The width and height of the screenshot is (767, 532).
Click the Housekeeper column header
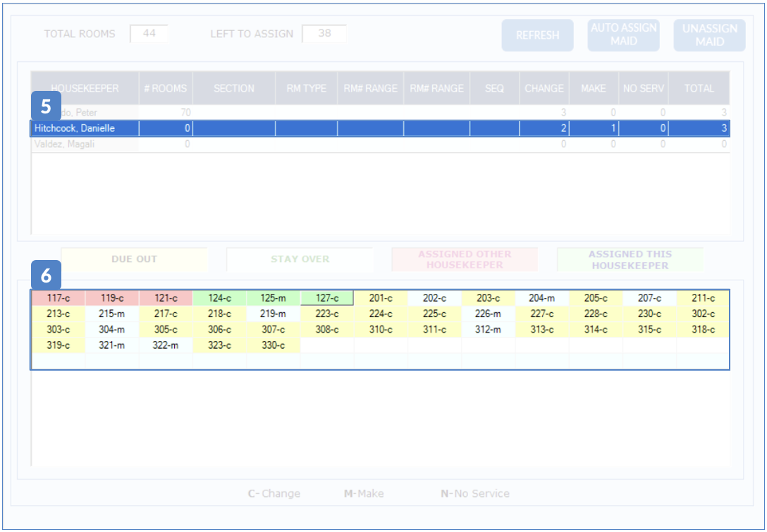click(85, 88)
